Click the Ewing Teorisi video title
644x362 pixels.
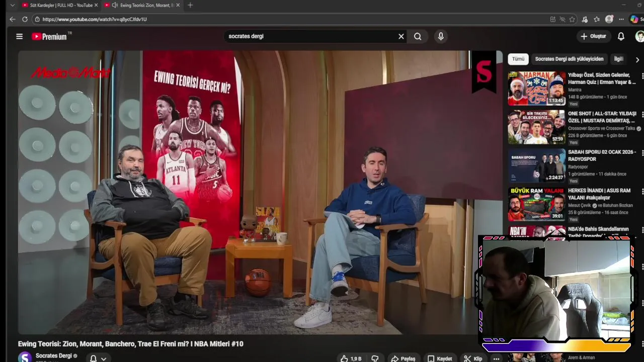click(130, 344)
